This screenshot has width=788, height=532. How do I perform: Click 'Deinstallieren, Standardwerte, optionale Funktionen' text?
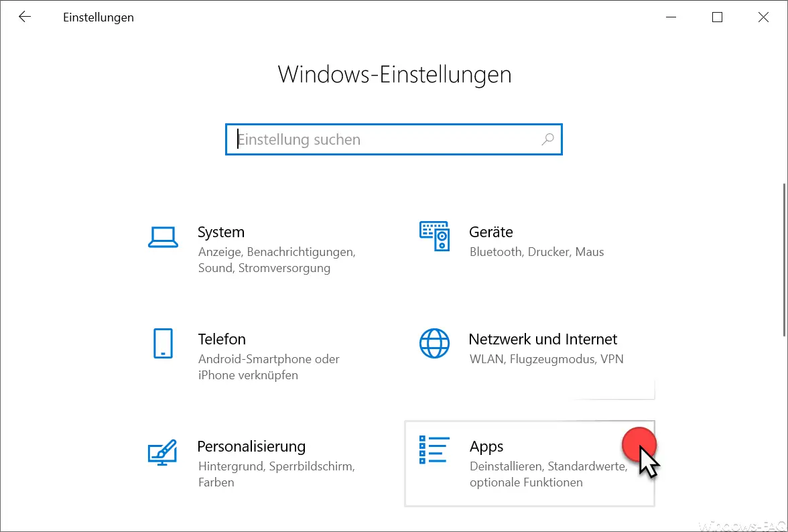(549, 474)
